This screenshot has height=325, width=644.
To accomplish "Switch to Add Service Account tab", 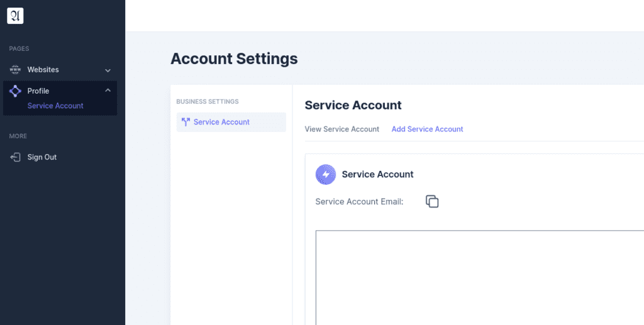I will (x=427, y=129).
